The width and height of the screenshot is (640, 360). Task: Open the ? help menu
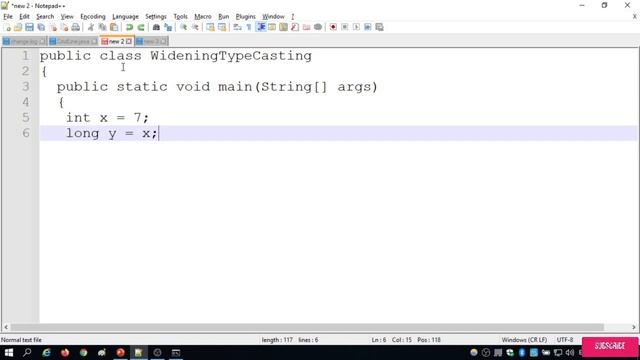(292, 17)
